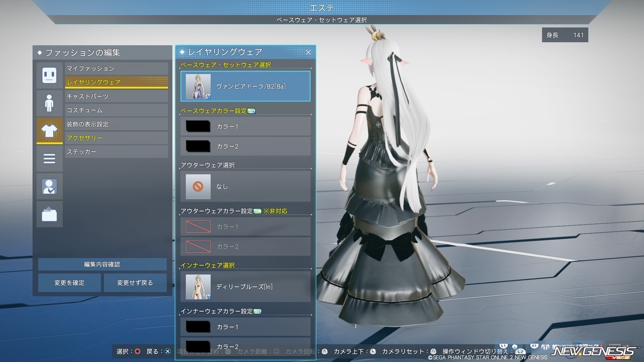Click the エステ title at top
This screenshot has width=644, height=362.
tap(322, 7)
